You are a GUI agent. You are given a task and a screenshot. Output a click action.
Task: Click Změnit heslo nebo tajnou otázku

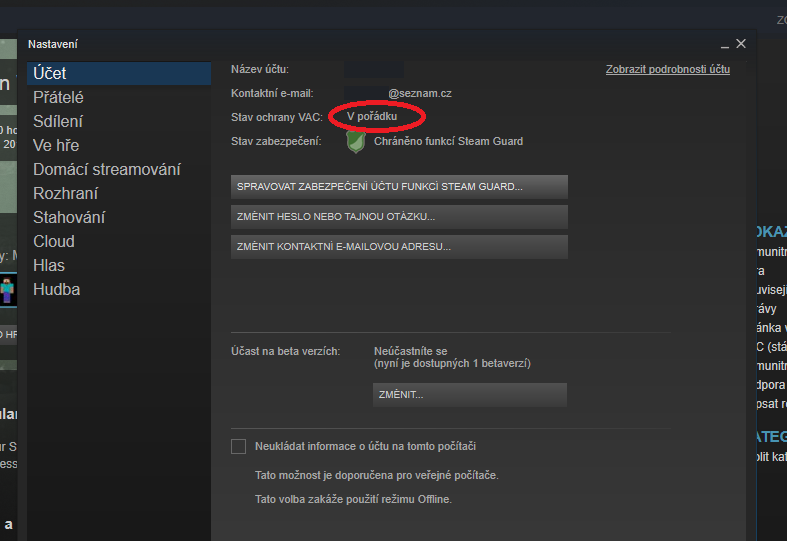click(399, 216)
